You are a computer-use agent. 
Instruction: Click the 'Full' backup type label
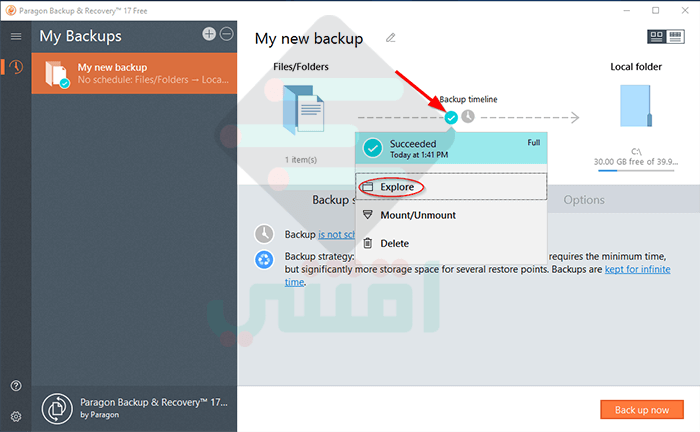534,142
